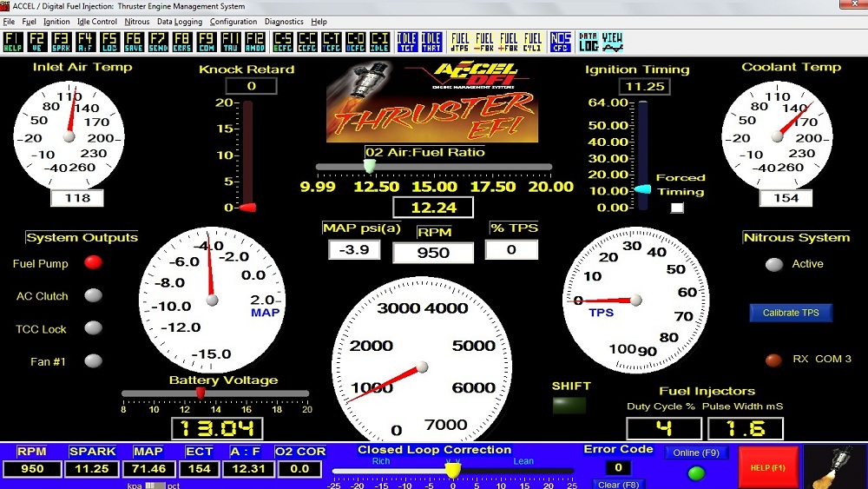Viewport: 868px width, 489px height.
Task: Open the Idle Control menu
Action: 97,22
